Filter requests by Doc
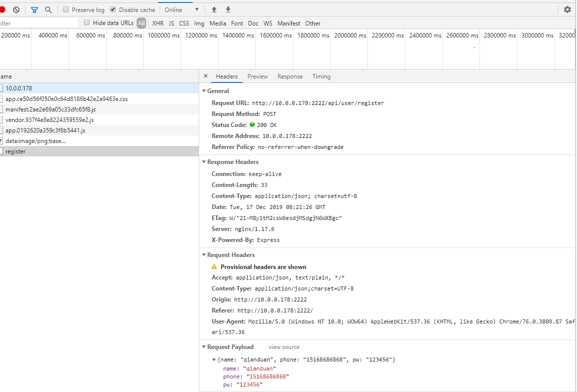 click(x=253, y=23)
